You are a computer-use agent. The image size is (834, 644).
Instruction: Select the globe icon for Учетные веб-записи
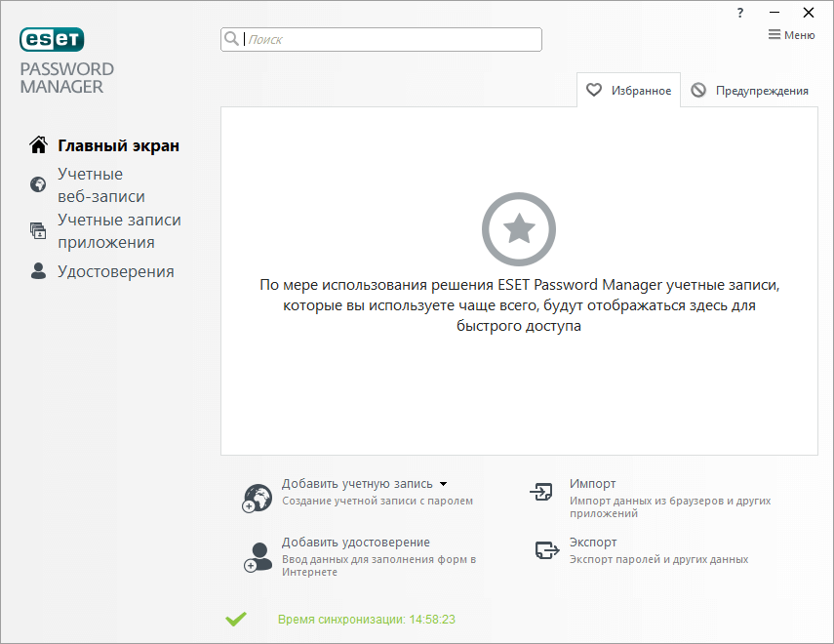36,183
